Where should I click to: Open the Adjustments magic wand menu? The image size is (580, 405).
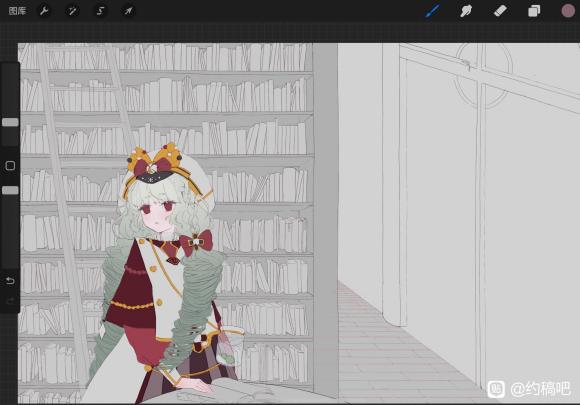[72, 11]
